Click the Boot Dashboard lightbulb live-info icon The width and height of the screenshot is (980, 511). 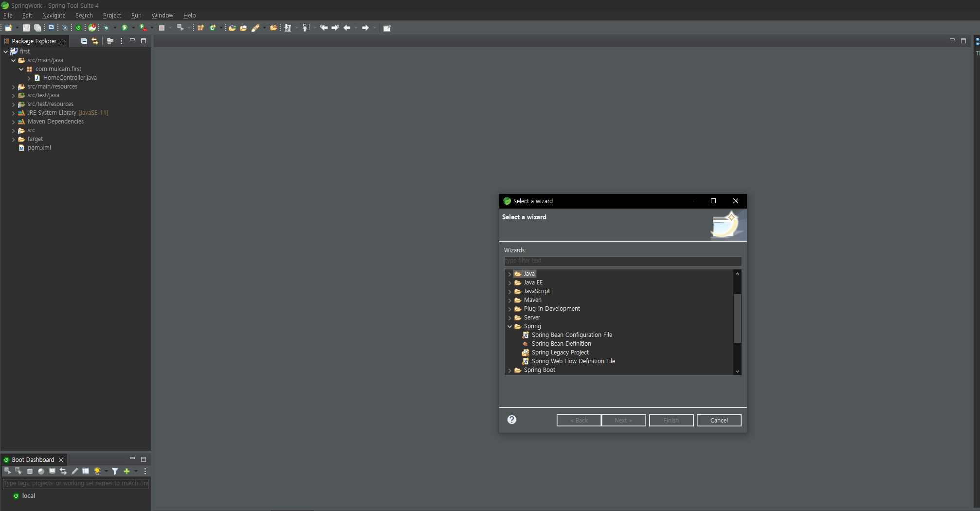tap(97, 471)
